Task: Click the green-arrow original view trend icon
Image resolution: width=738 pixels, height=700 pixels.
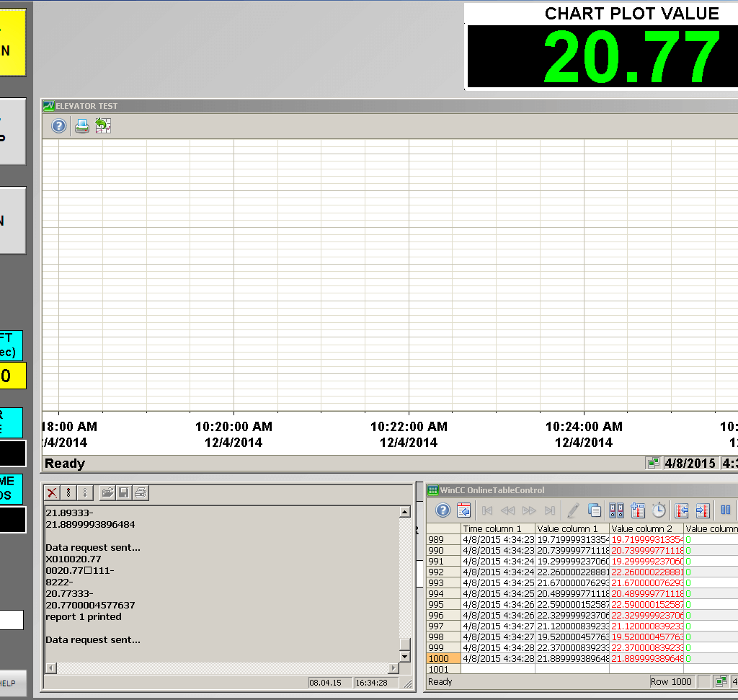Action: [x=103, y=125]
